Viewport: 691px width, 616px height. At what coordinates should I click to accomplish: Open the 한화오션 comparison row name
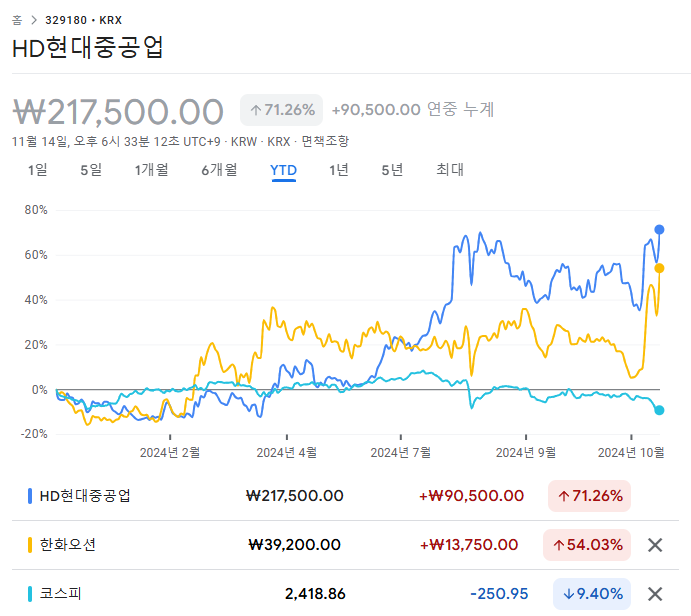[x=67, y=545]
